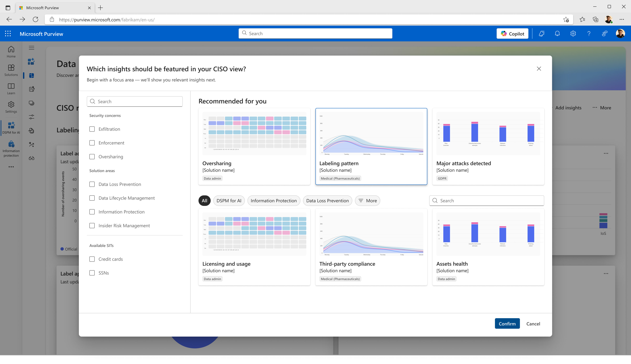The image size is (631, 364).
Task: Open browser favorites star list icon
Action: pos(582,19)
